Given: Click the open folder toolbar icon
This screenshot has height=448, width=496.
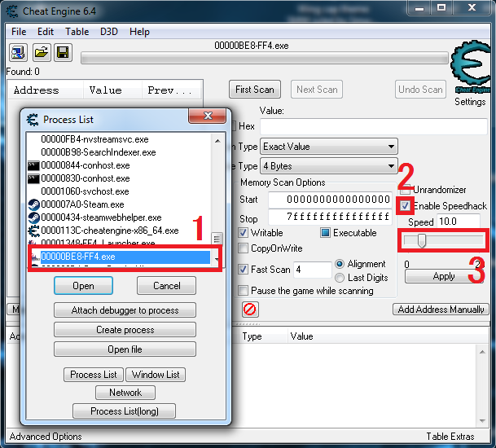Looking at the screenshot, I should pos(41,52).
